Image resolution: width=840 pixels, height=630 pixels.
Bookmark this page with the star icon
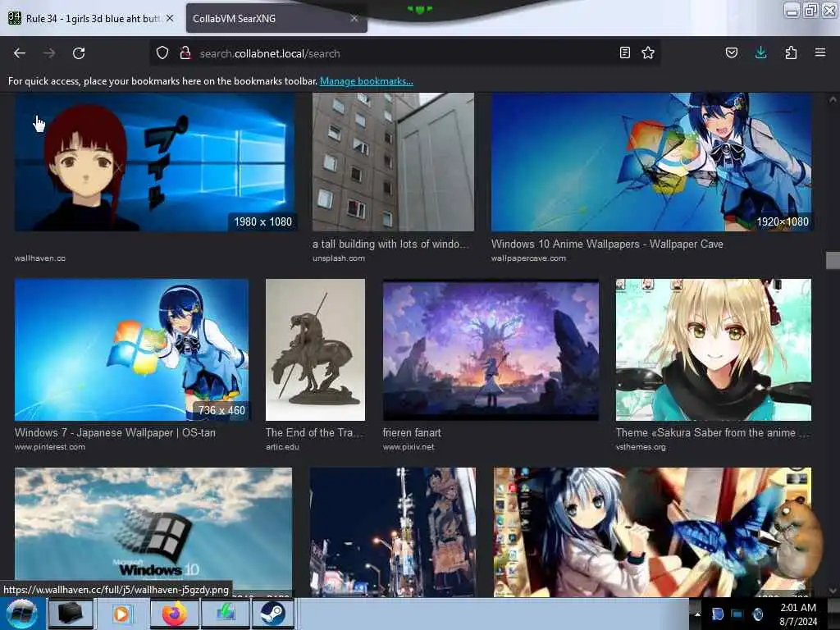(648, 52)
